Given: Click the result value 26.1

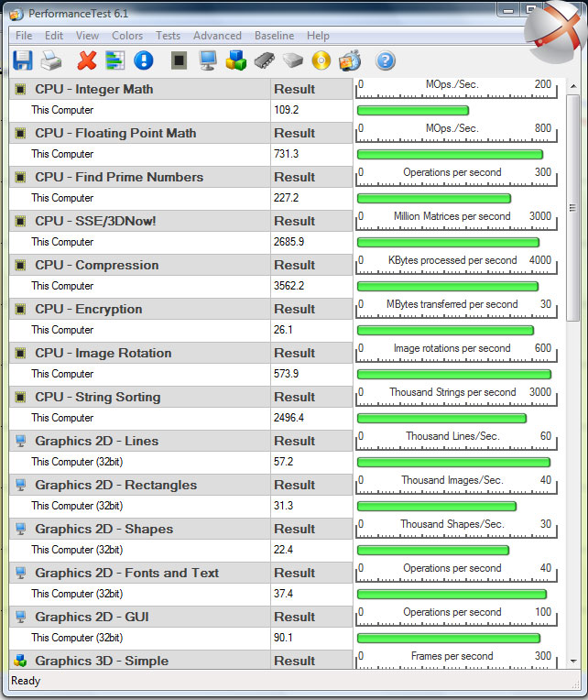Looking at the screenshot, I should pos(283,330).
